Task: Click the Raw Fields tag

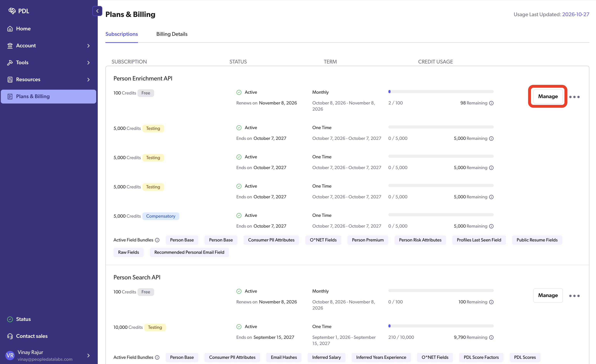Action: (129, 252)
